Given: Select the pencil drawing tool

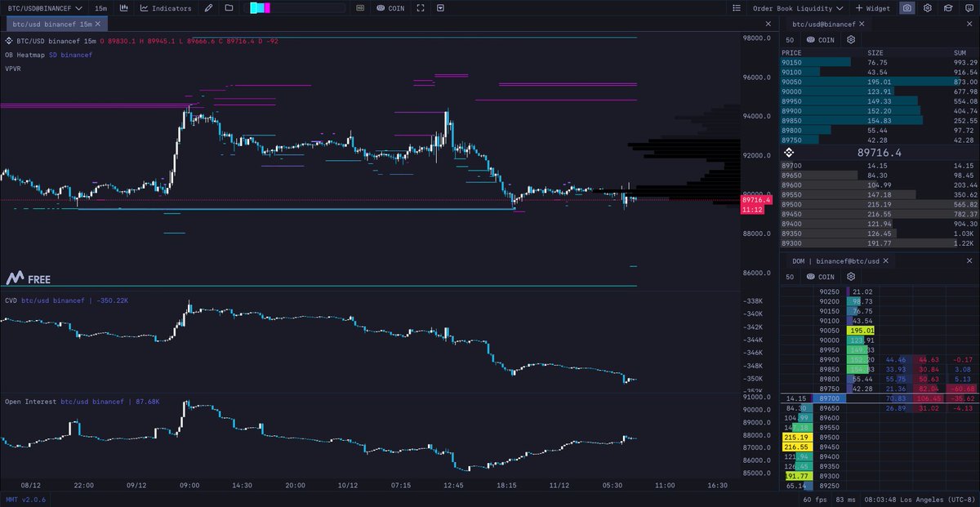Looking at the screenshot, I should tap(209, 8).
